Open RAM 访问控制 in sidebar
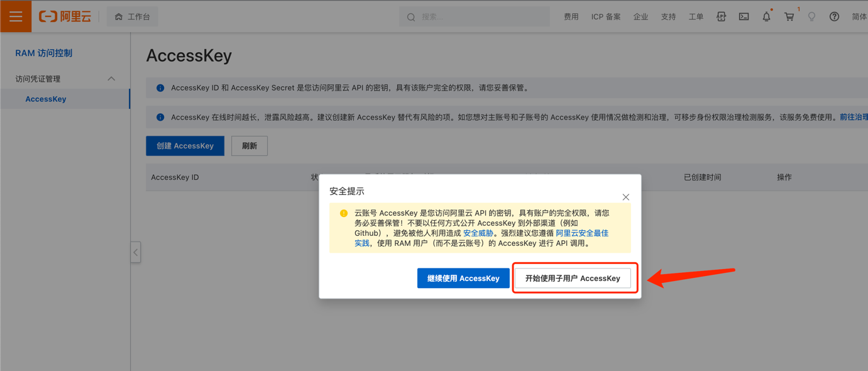Image resolution: width=868 pixels, height=371 pixels. [x=44, y=53]
